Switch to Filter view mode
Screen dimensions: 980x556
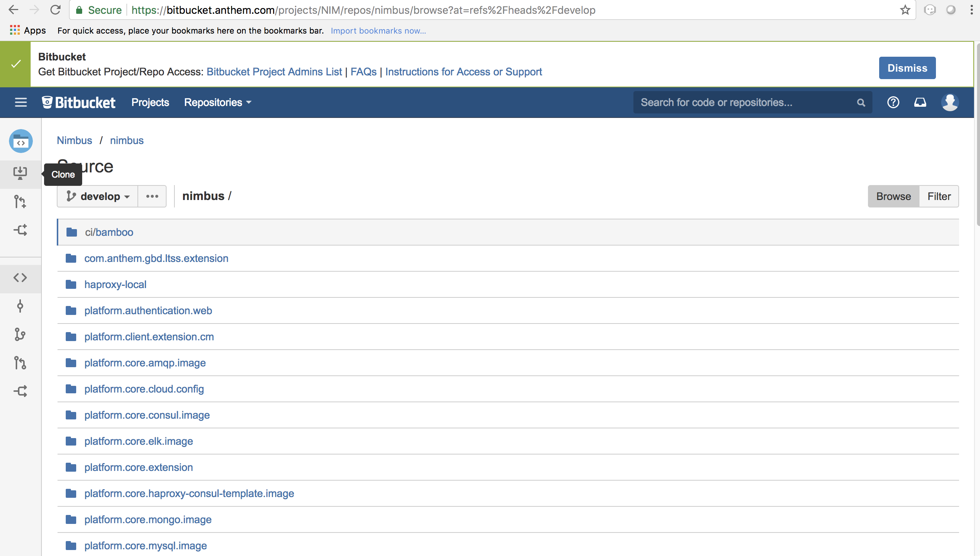pyautogui.click(x=939, y=196)
